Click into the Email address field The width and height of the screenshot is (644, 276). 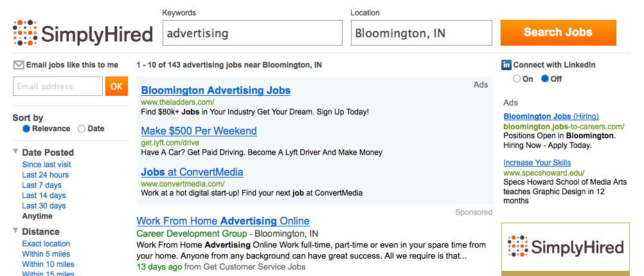[58, 86]
